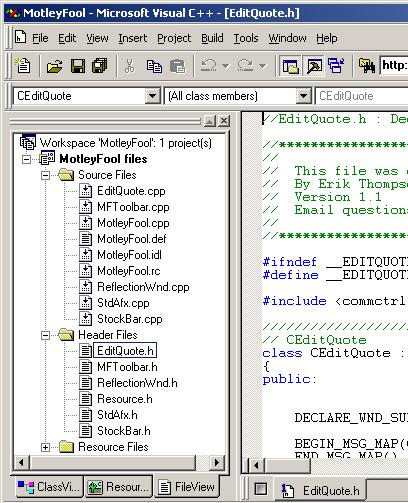Click the Window List toolbar icon
This screenshot has width=408, height=503.
[x=336, y=66]
